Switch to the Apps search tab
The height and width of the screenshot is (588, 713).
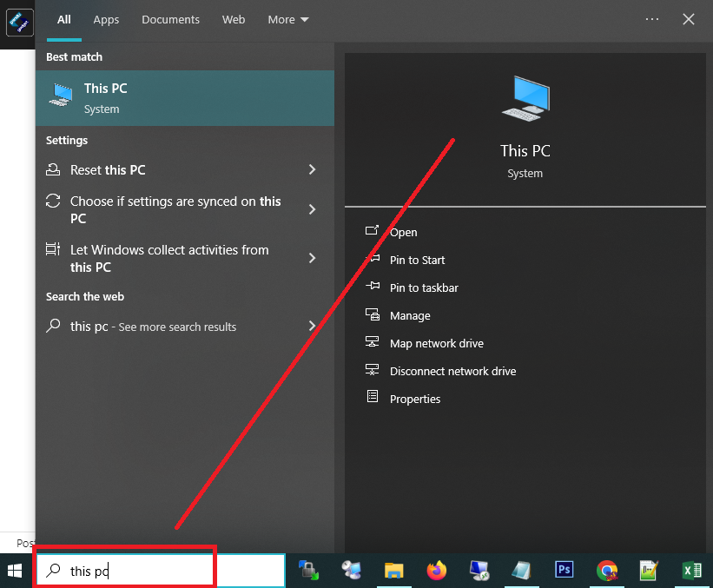pos(106,20)
